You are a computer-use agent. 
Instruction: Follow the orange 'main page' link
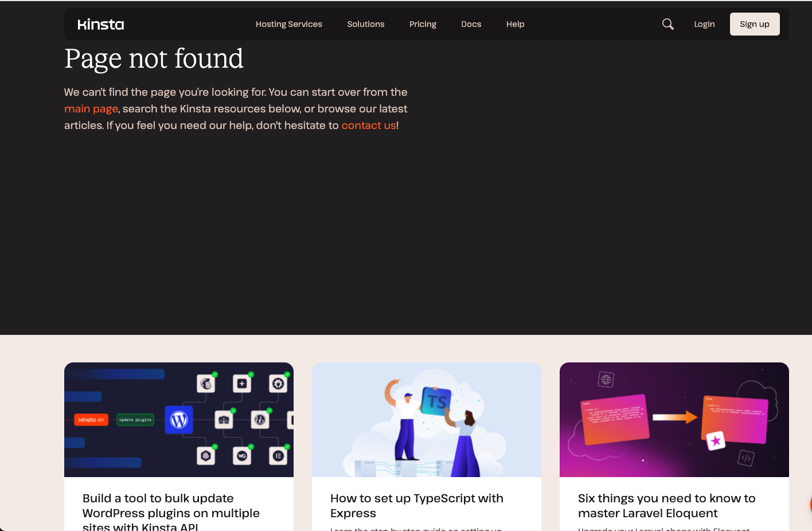coord(91,109)
